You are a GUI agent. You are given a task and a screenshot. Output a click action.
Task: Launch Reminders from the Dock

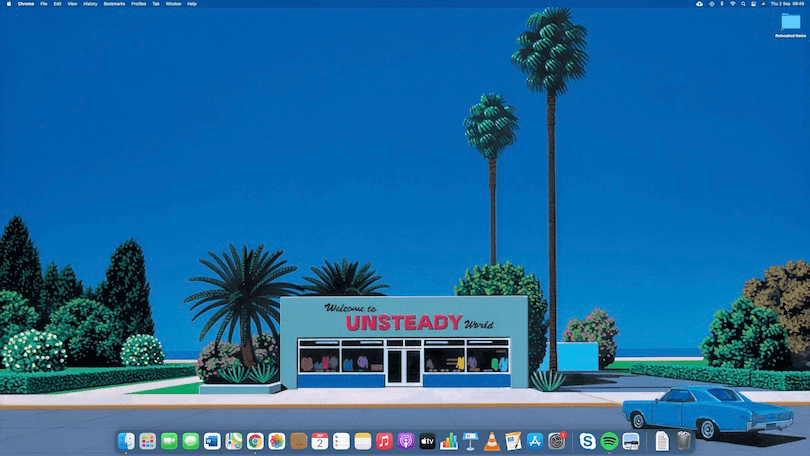341,442
